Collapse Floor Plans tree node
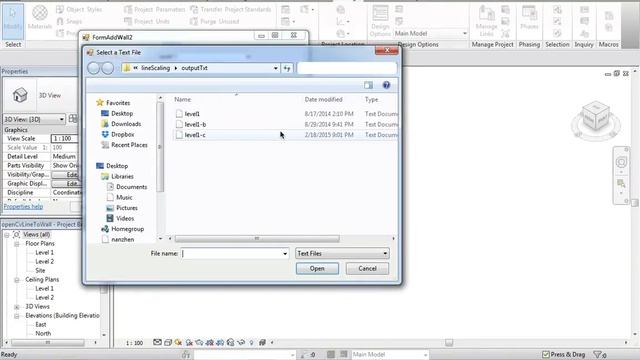Image resolution: width=640 pixels, height=360 pixels. (17, 244)
